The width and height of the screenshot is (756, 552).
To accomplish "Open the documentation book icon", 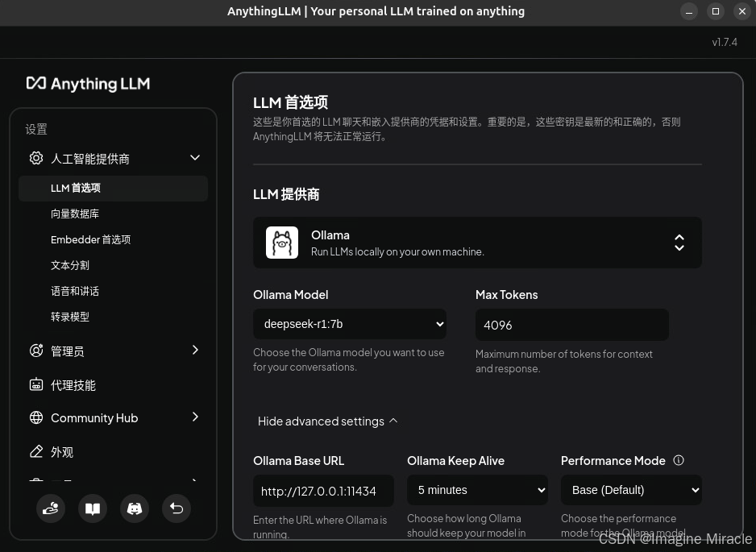I will coord(93,508).
